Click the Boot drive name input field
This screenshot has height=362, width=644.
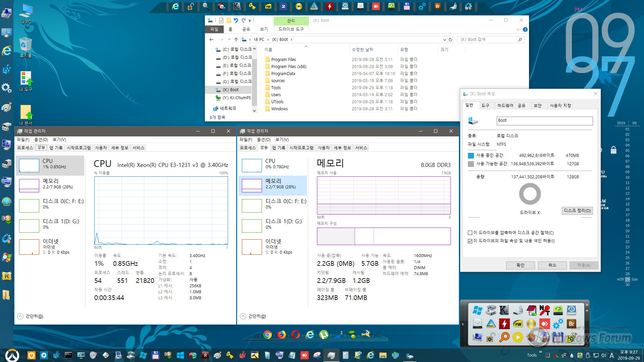point(545,121)
